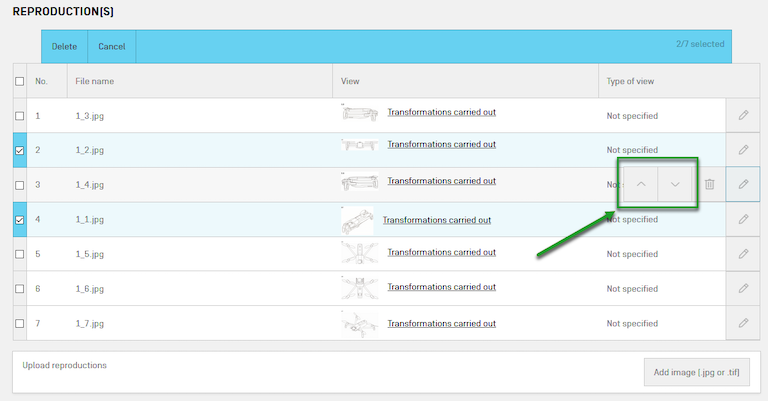The width and height of the screenshot is (768, 401).
Task: Click the pencil edit icon for 1_3.jpg
Action: coord(743,115)
